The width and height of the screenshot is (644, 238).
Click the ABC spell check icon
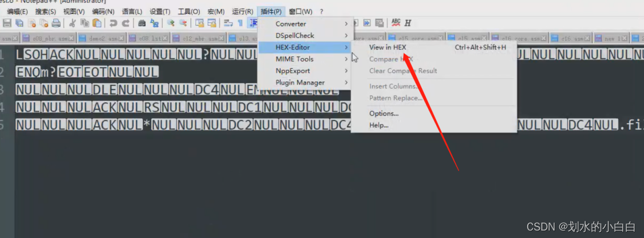coord(396,22)
